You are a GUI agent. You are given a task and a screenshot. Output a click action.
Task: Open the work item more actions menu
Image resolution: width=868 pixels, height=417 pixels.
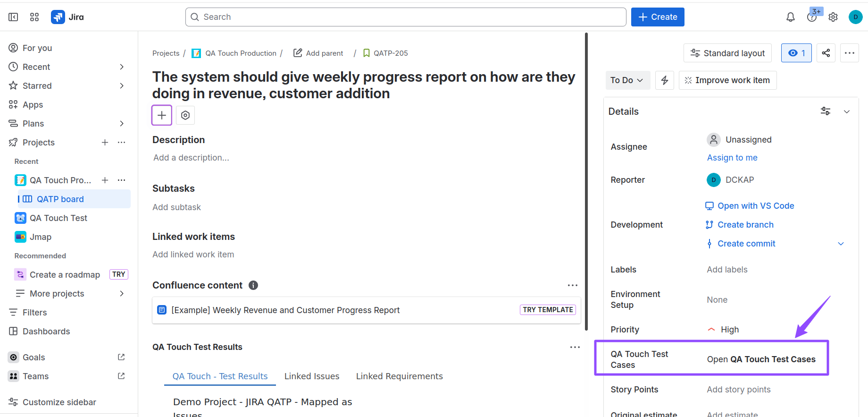(x=850, y=53)
